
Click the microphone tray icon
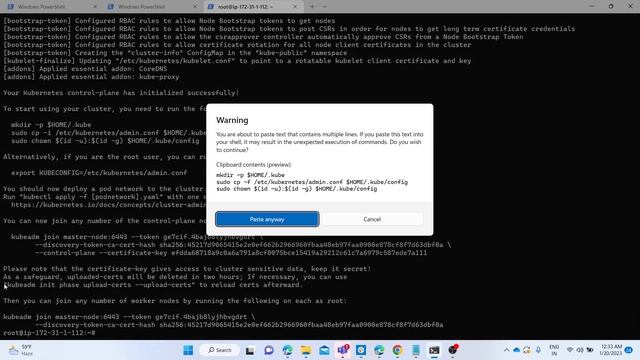(x=538, y=350)
